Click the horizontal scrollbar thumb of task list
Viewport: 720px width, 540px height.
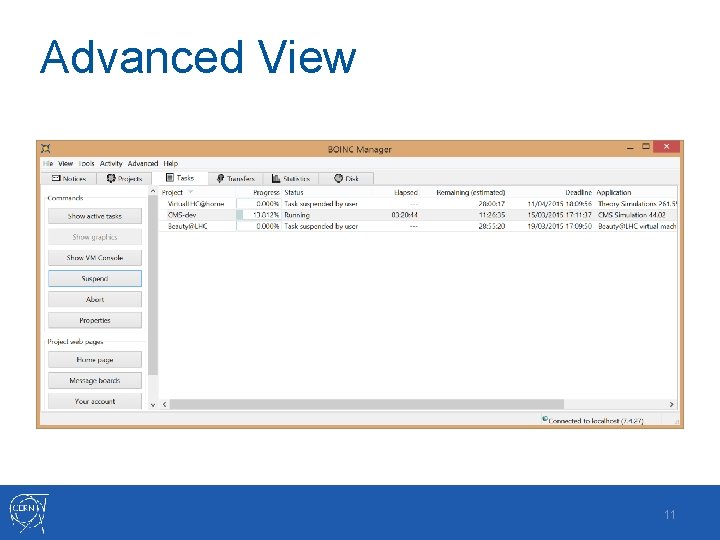pos(366,405)
